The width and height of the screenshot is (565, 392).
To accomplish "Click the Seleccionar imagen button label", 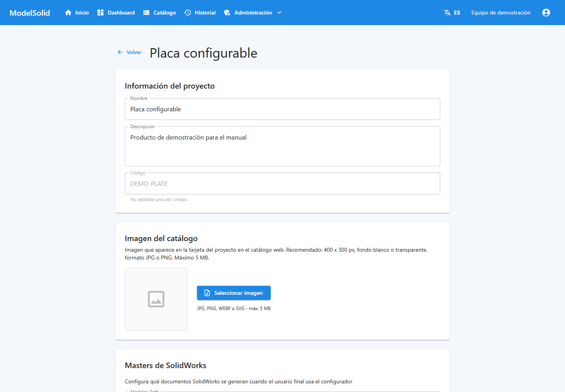I will [239, 293].
